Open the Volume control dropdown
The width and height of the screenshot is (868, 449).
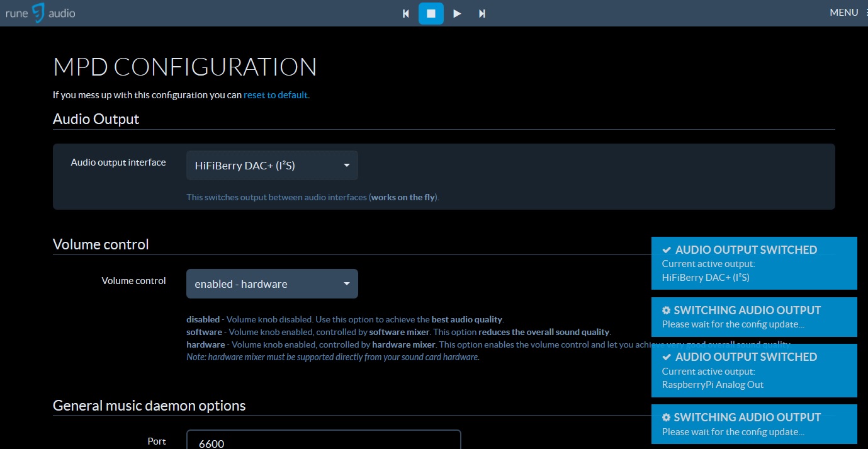pos(272,284)
